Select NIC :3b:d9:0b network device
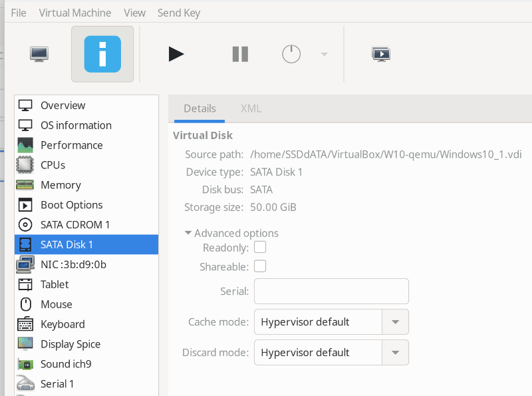This screenshot has height=396, width=532. click(73, 264)
